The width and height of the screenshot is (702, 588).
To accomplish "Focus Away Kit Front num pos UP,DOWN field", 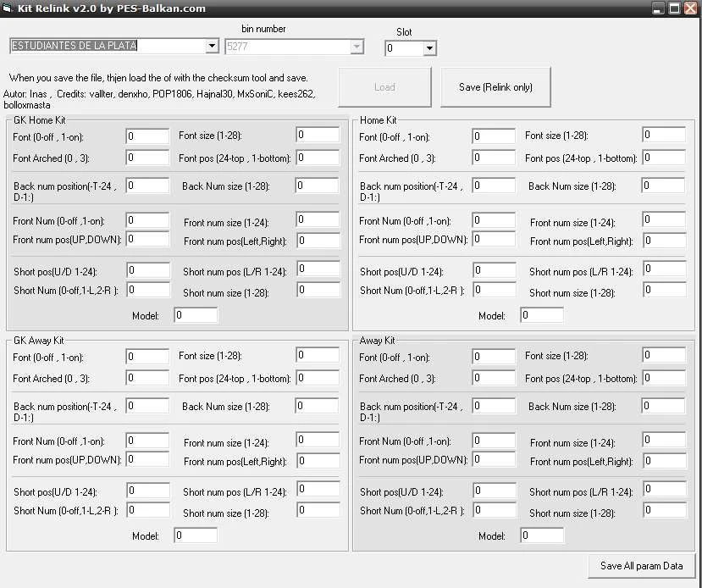I will [494, 459].
